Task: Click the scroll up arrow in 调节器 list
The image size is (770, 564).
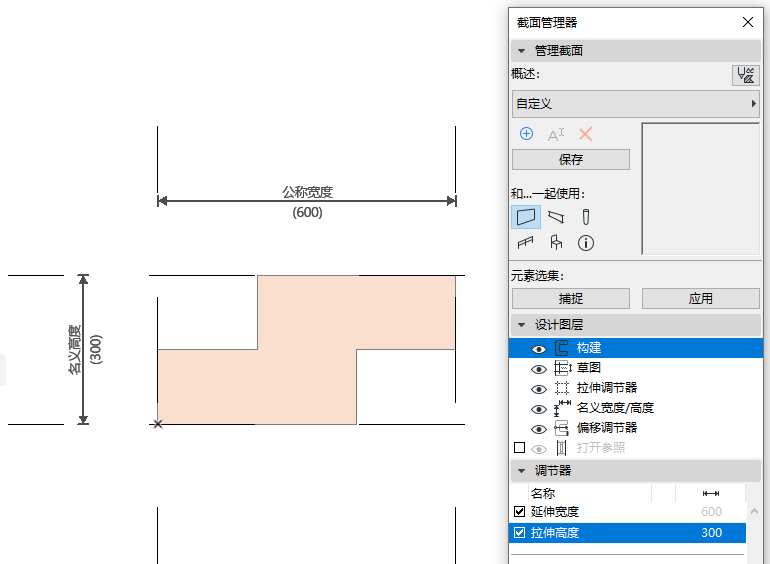Action: 754,511
